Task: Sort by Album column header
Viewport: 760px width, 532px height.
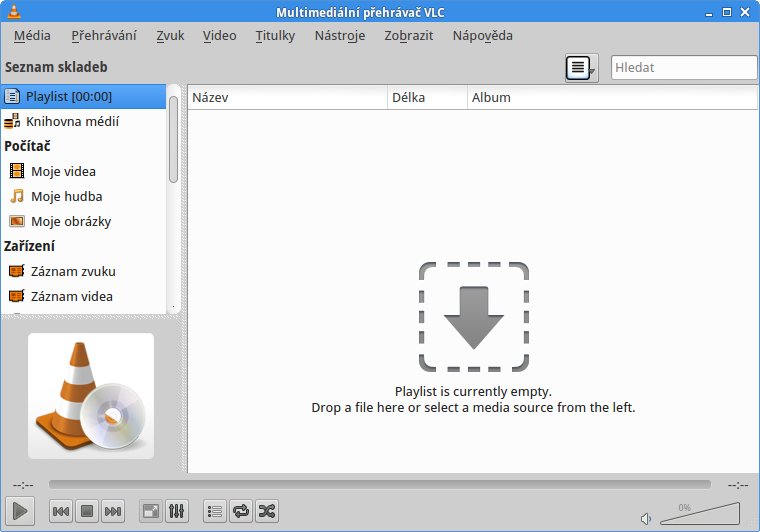Action: [x=612, y=97]
